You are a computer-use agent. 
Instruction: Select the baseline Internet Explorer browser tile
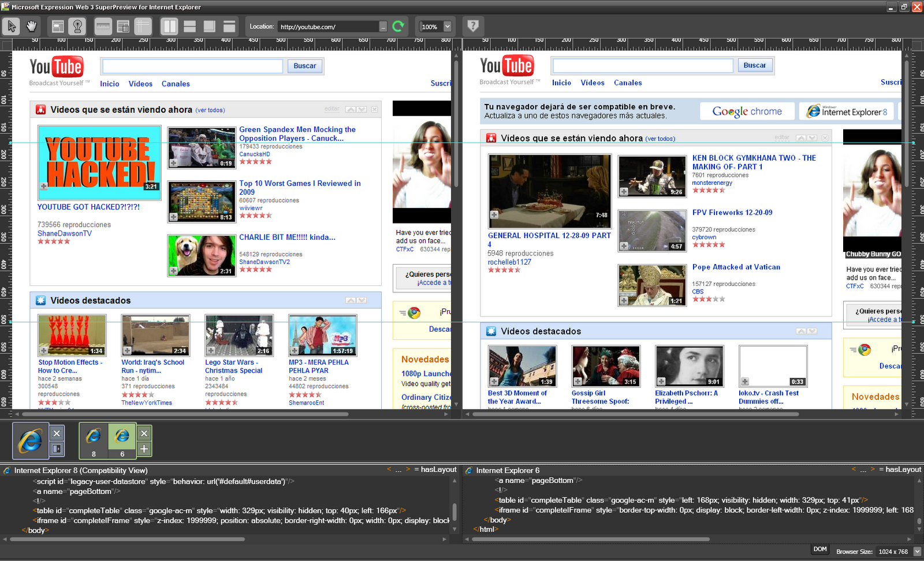31,441
